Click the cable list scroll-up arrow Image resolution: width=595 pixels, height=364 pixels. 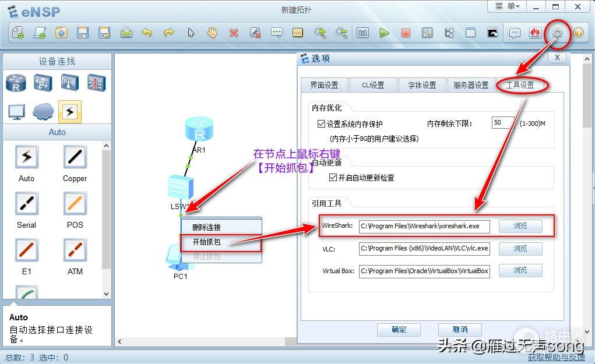pos(106,146)
